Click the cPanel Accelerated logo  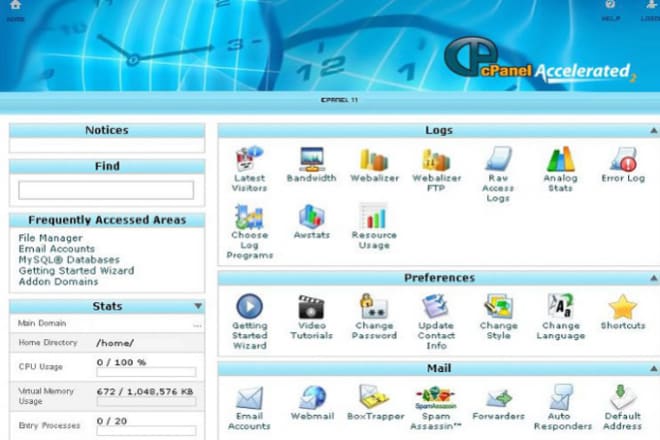tap(540, 61)
